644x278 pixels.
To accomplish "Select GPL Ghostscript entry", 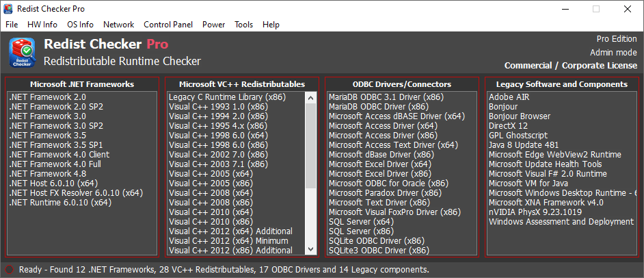I will pos(518,136).
